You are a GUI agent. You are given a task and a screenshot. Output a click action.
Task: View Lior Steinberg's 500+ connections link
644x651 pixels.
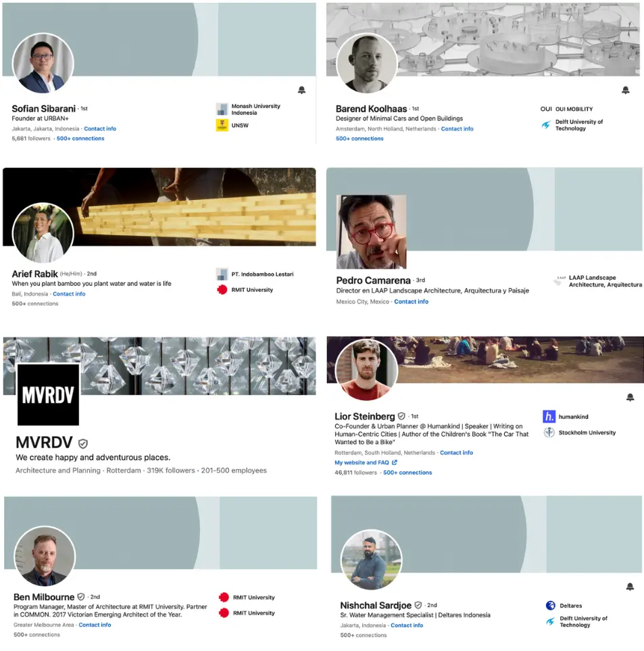[x=407, y=473]
